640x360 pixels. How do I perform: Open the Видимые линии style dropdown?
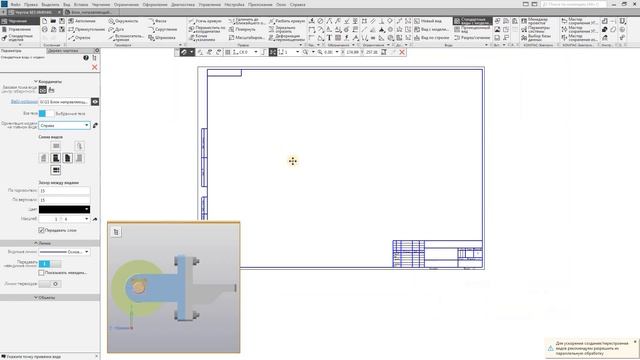[64, 252]
